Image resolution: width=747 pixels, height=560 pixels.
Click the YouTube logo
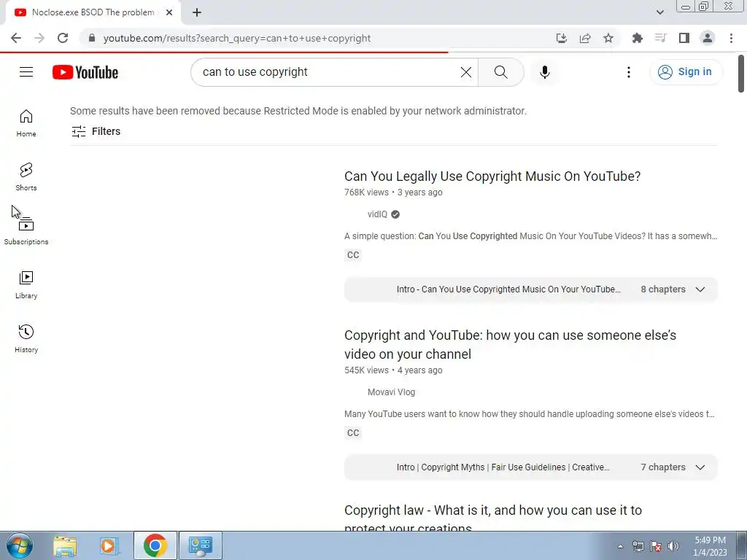click(85, 72)
